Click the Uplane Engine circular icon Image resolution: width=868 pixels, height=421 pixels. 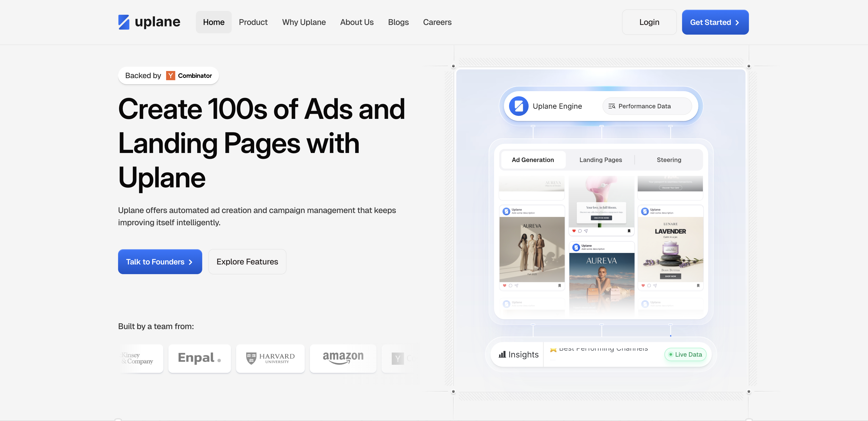point(518,106)
